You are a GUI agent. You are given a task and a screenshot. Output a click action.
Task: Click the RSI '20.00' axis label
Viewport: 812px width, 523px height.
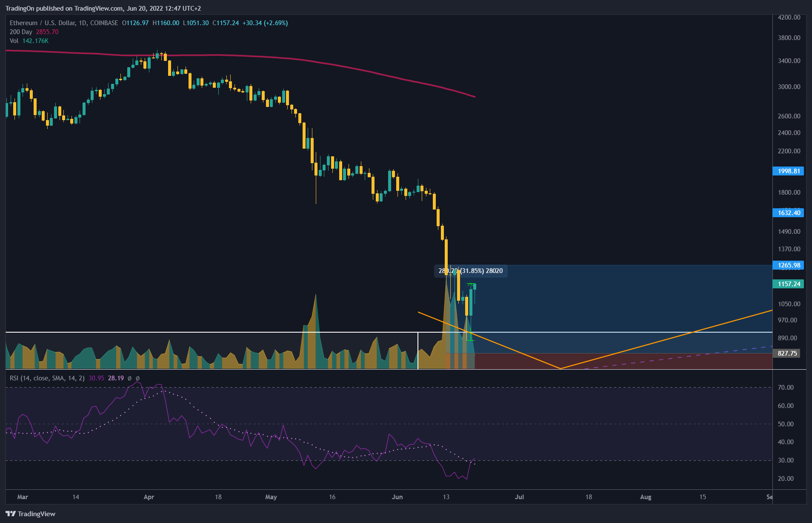pos(786,479)
